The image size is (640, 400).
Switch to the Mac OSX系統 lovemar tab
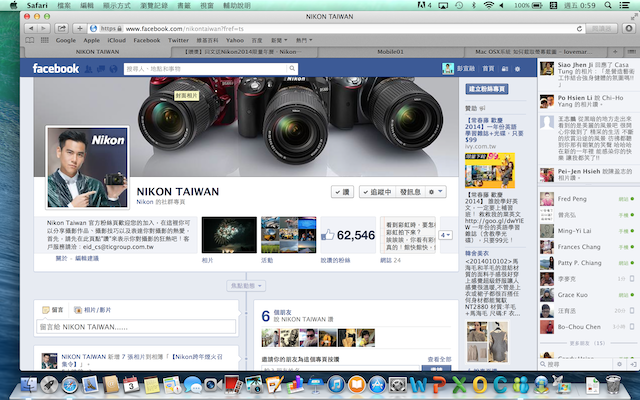coord(536,52)
